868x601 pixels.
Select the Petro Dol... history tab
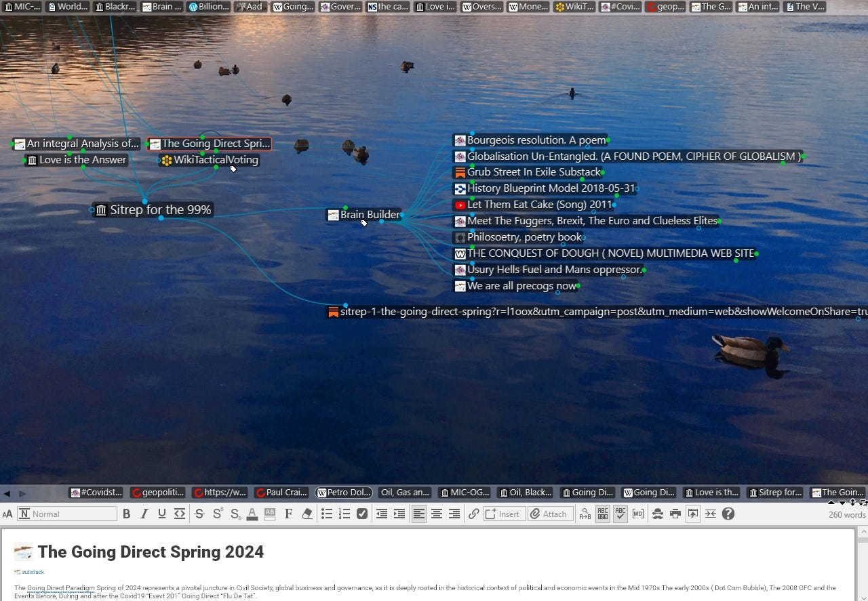tap(344, 493)
